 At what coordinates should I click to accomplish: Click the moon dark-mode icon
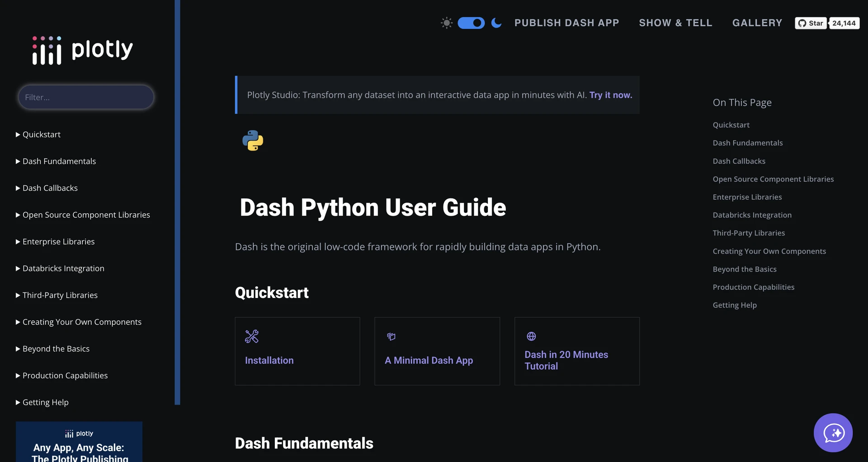coord(496,23)
